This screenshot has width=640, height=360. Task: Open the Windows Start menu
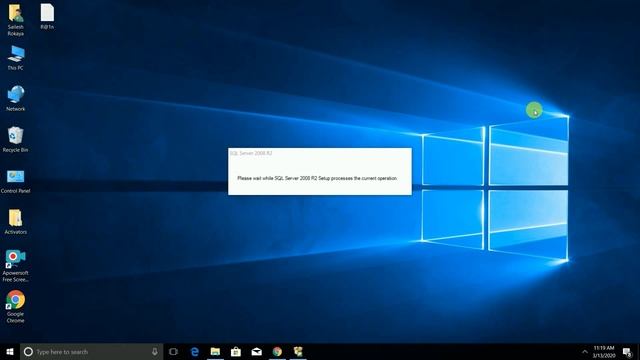tap(10, 351)
